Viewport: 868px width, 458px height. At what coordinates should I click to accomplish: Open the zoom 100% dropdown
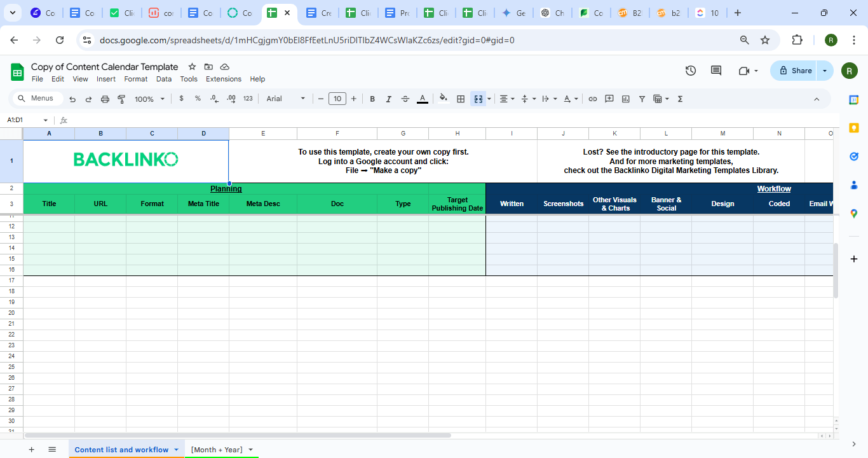coord(149,99)
